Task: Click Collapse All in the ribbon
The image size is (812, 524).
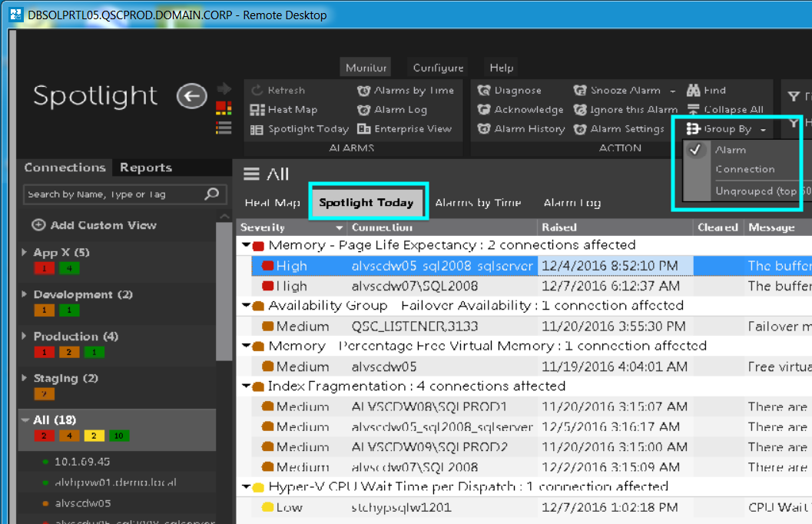Action: point(725,109)
